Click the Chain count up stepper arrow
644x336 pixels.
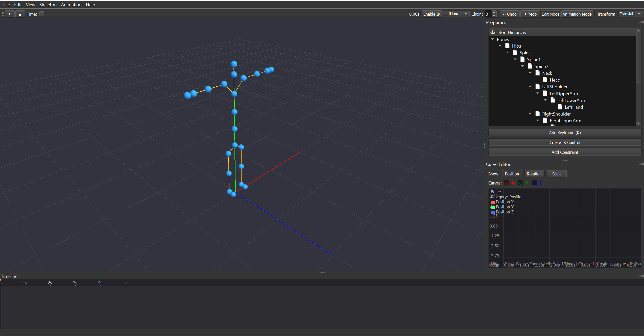click(494, 12)
